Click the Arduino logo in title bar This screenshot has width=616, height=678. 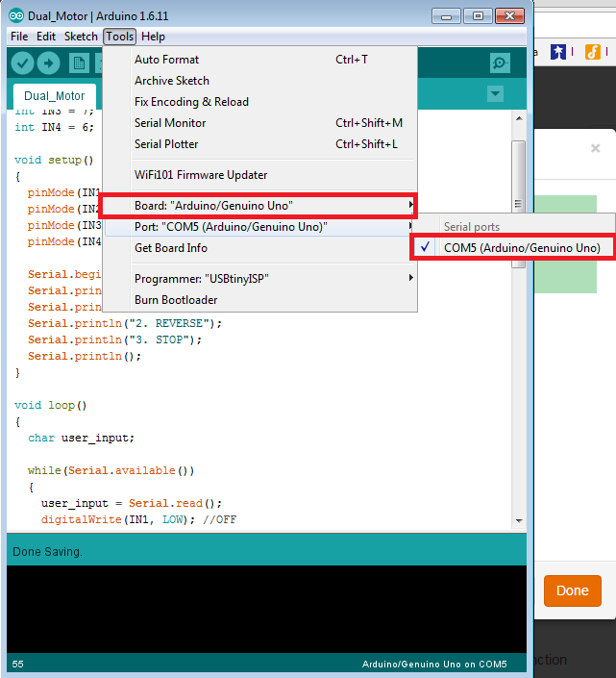pos(16,16)
